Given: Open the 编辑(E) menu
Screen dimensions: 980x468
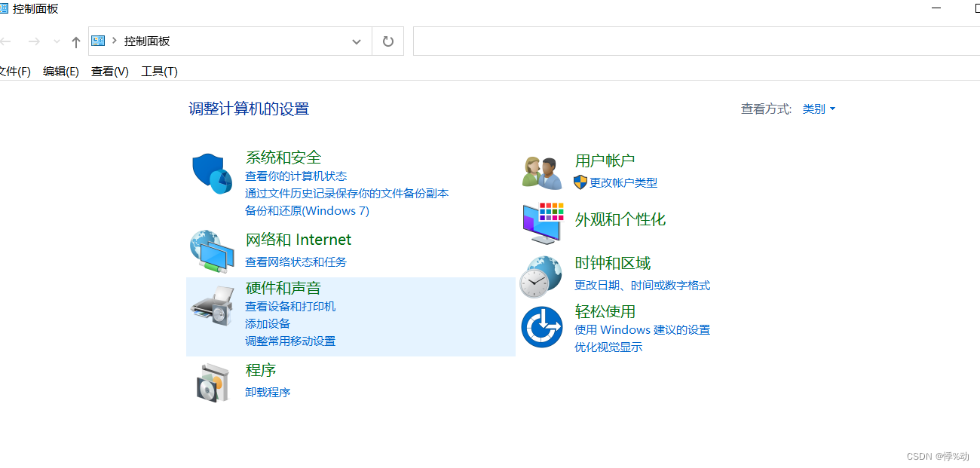Looking at the screenshot, I should coord(61,71).
